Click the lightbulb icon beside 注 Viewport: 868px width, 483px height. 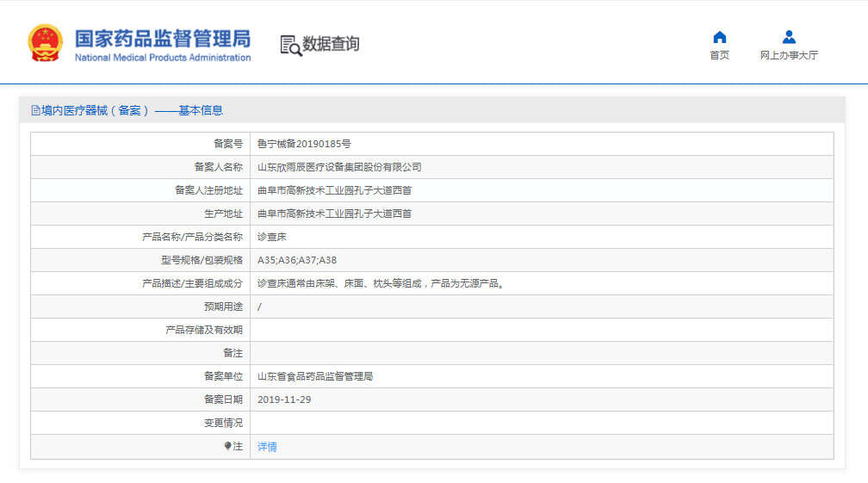click(x=228, y=446)
